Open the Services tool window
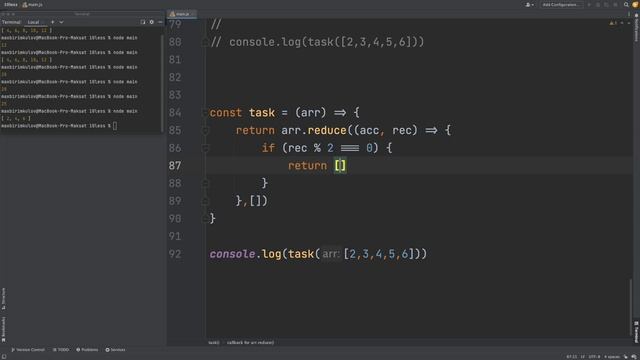Viewport: 640px width, 360px height. [116, 350]
